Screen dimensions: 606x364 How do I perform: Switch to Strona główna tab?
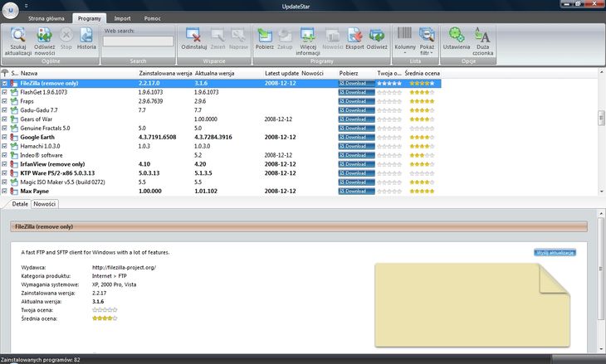pos(46,18)
